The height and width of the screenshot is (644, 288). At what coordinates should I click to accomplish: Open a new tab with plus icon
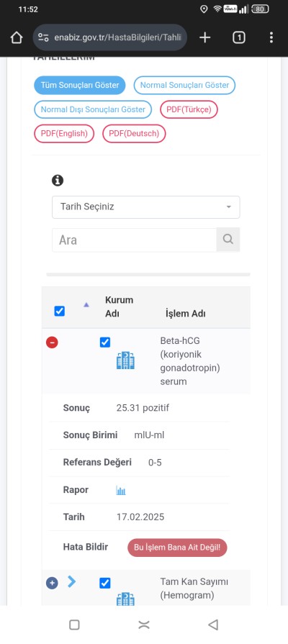tap(204, 38)
